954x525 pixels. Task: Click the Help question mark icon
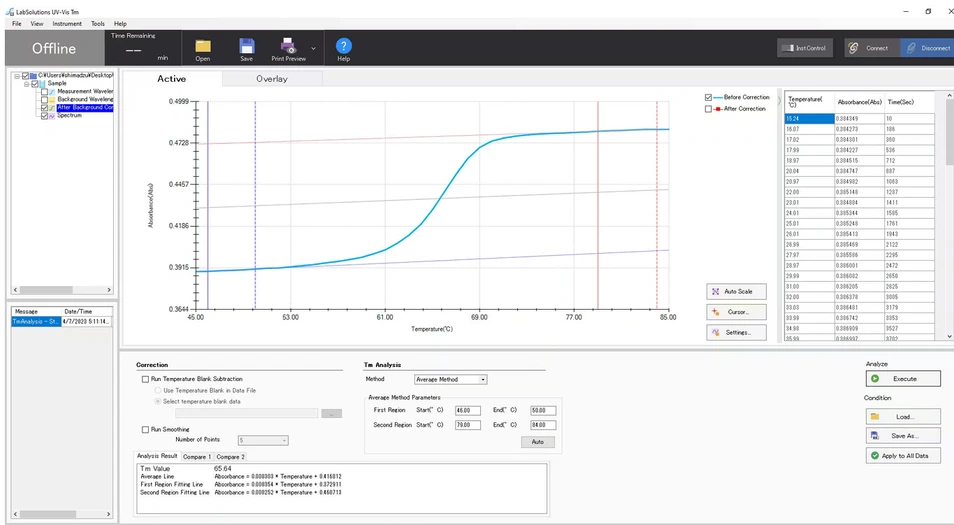tap(343, 47)
